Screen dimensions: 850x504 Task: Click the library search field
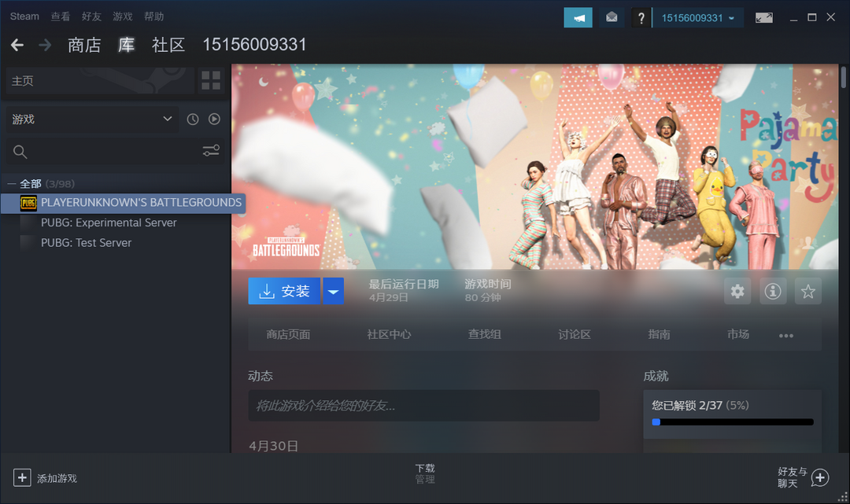click(114, 152)
